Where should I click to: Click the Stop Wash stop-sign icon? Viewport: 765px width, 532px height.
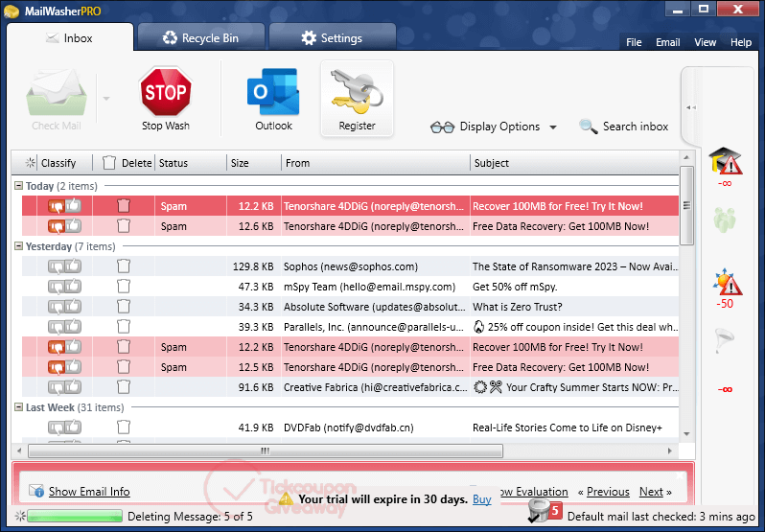[166, 92]
